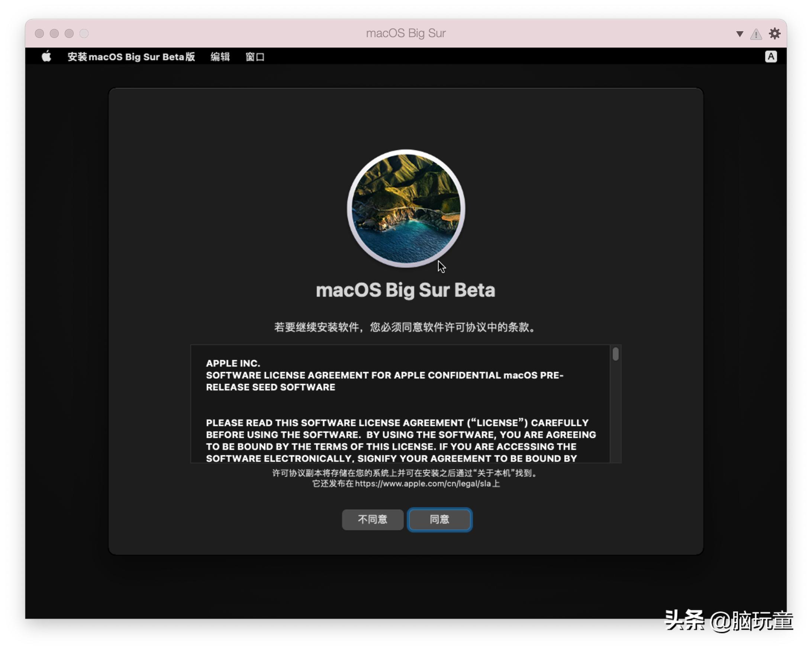Click the Big Sur landscape icon
The width and height of the screenshot is (812, 650).
pyautogui.click(x=406, y=208)
